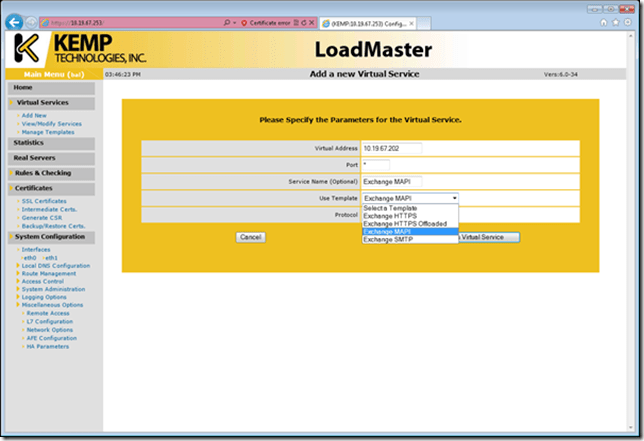
Task: Click the KEMP Technologies logo
Action: [x=78, y=48]
